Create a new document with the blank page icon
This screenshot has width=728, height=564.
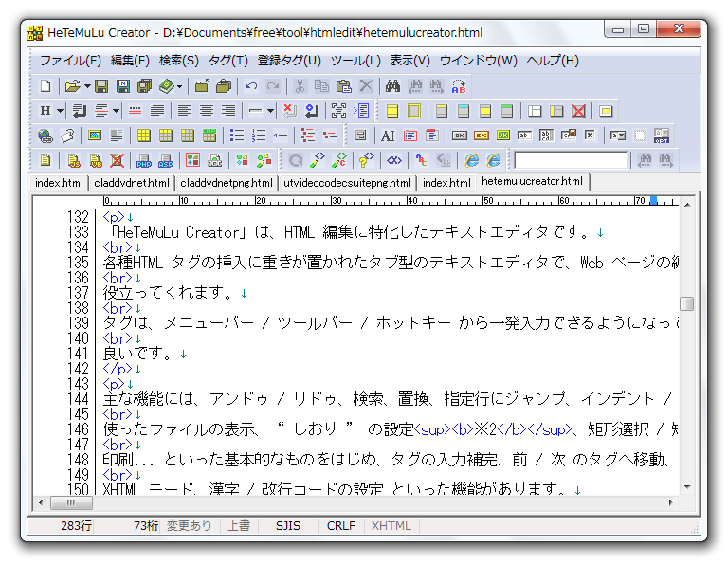pyautogui.click(x=45, y=86)
